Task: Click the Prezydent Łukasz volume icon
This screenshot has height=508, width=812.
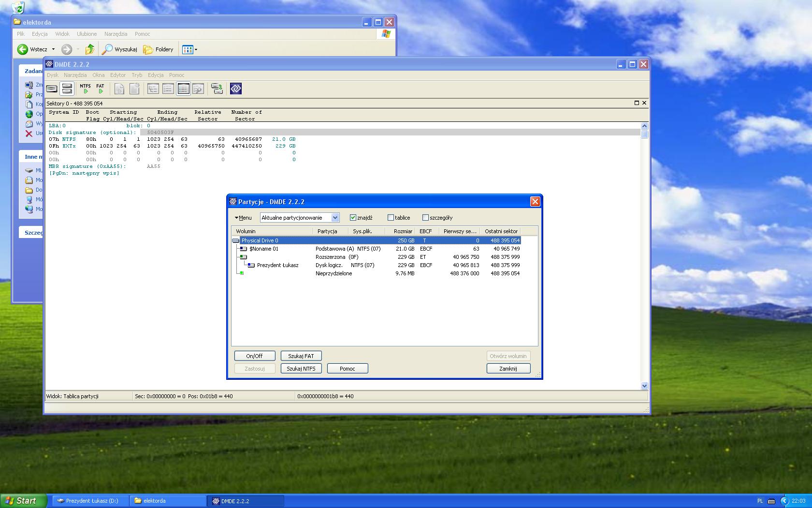Action: (x=251, y=265)
